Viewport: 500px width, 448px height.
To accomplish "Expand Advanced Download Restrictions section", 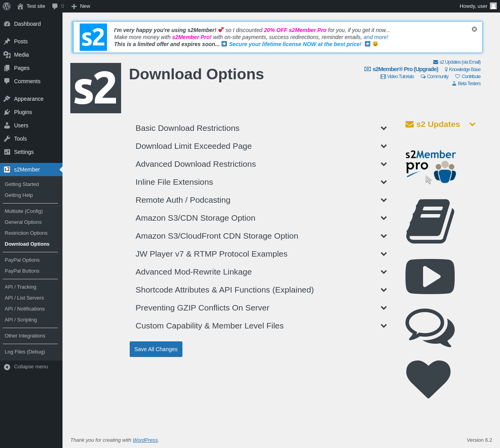I will (x=261, y=164).
